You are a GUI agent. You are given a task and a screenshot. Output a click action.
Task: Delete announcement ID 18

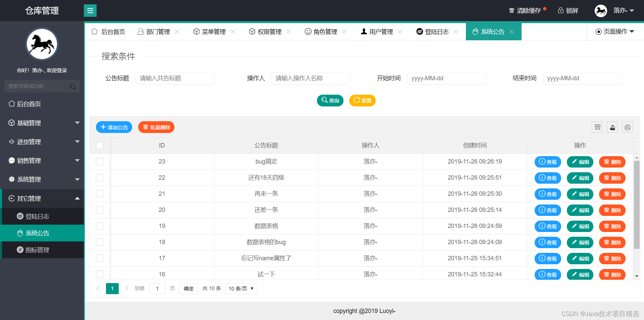[x=612, y=242]
